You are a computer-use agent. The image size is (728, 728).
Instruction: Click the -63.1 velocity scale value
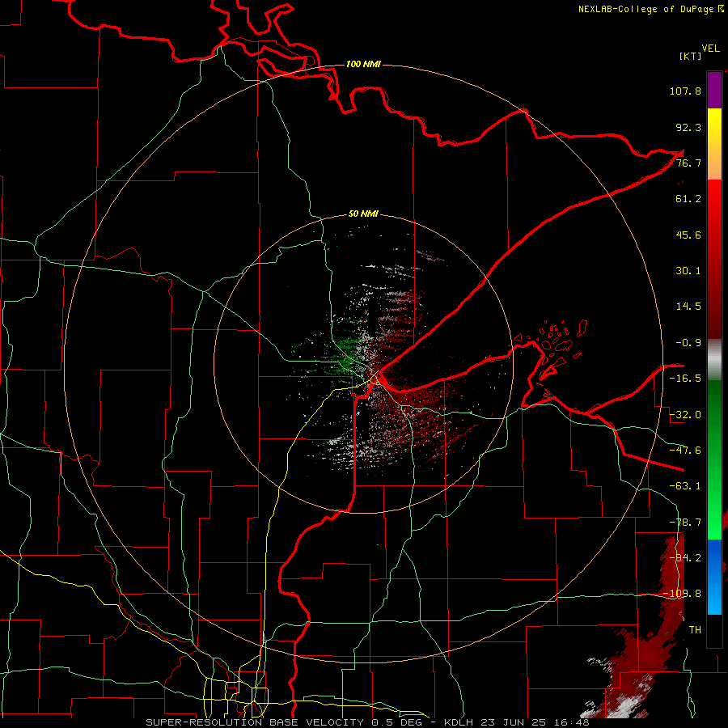pos(685,486)
